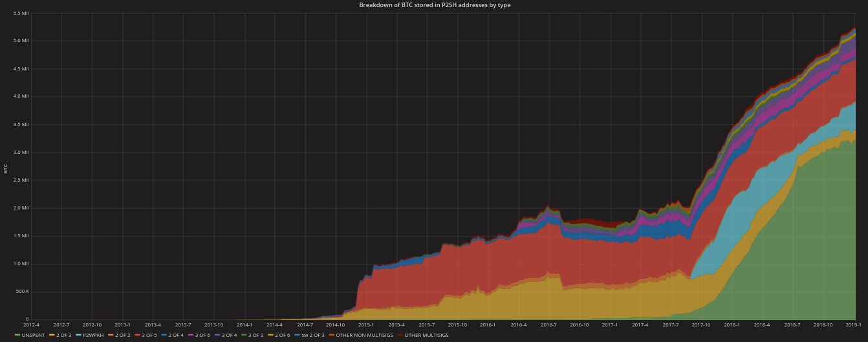This screenshot has height=342, width=868.
Task: Click the 5.0 Mil label on the Y axis
Action: coord(21,41)
